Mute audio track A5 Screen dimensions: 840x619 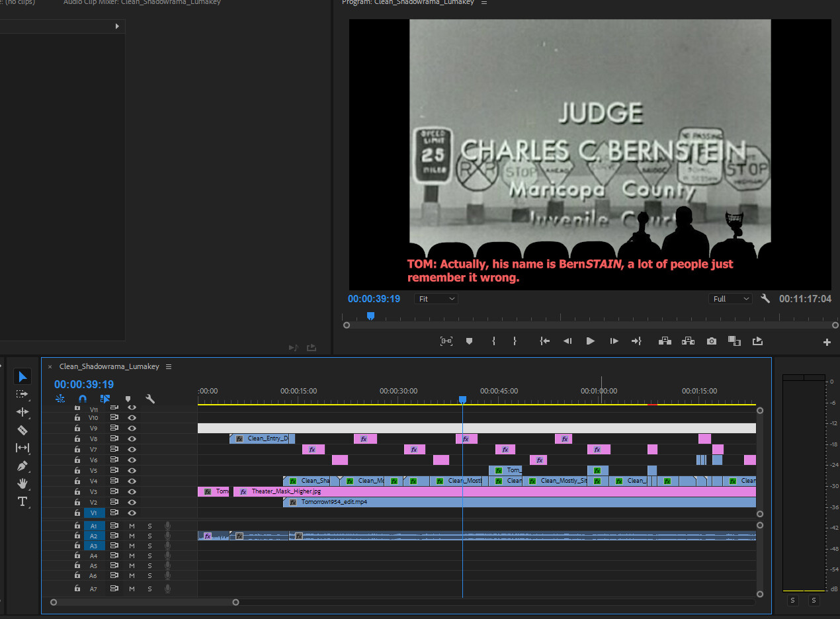(132, 566)
